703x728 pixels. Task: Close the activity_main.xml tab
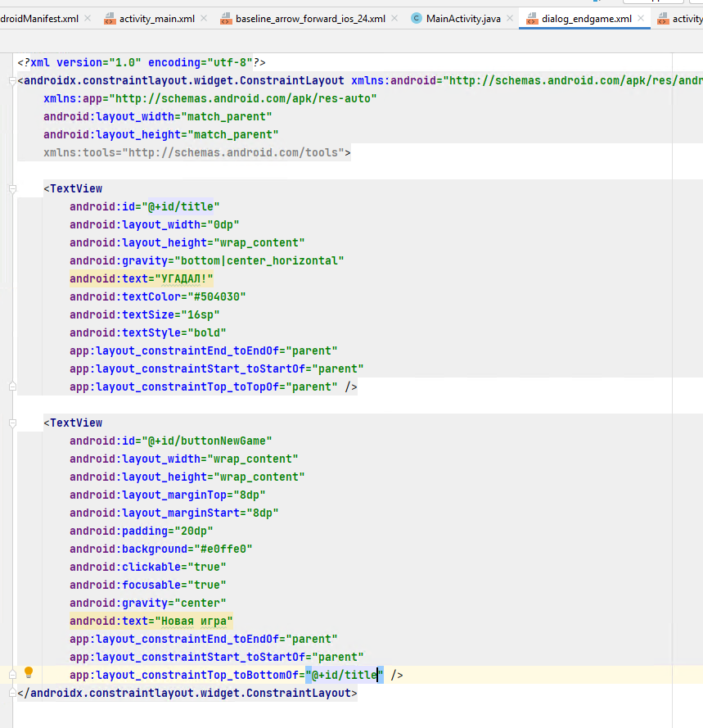coord(204,19)
